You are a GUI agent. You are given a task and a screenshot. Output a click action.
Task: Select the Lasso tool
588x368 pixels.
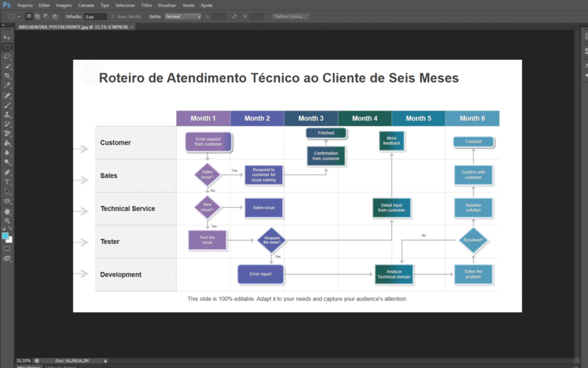click(7, 56)
